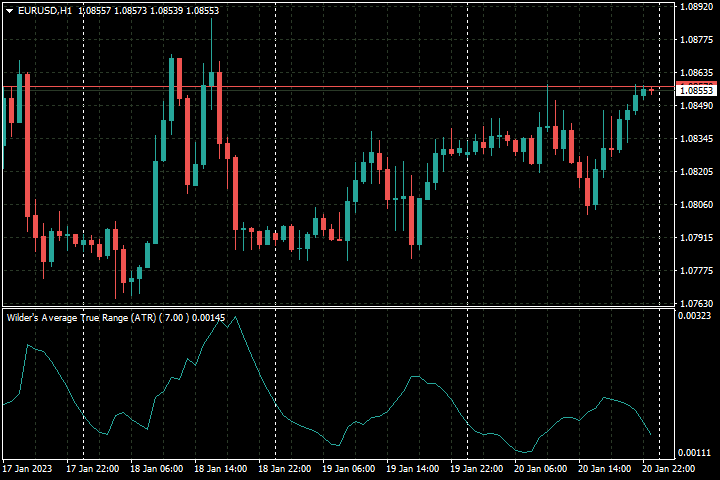720x480 pixels.
Task: Click the triangle arrow before EURUSD,H1
Action: click(8, 10)
